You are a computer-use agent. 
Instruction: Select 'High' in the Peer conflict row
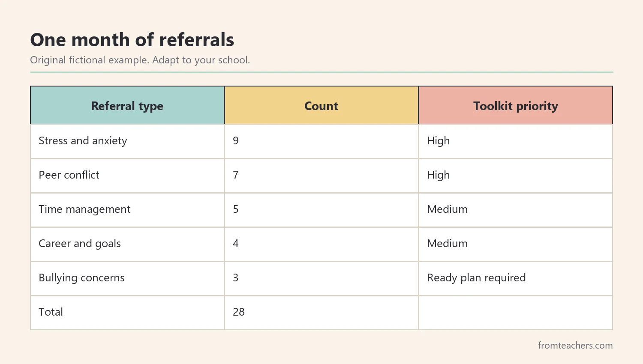[516, 176]
